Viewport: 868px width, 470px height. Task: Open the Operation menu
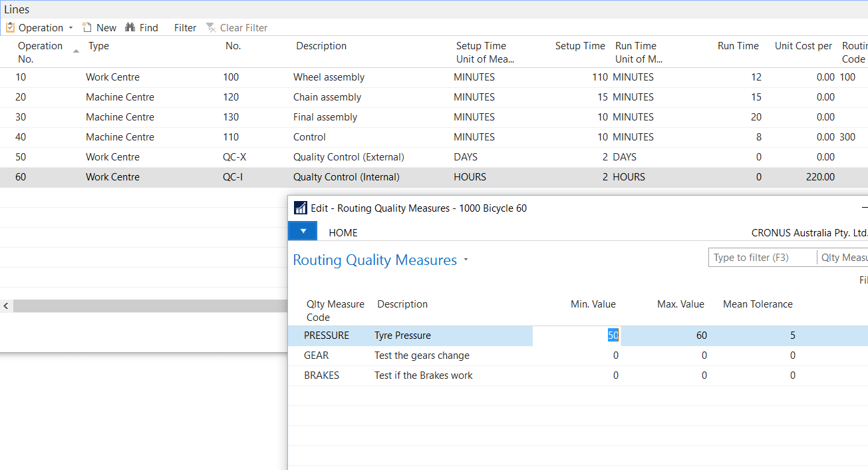(x=41, y=27)
